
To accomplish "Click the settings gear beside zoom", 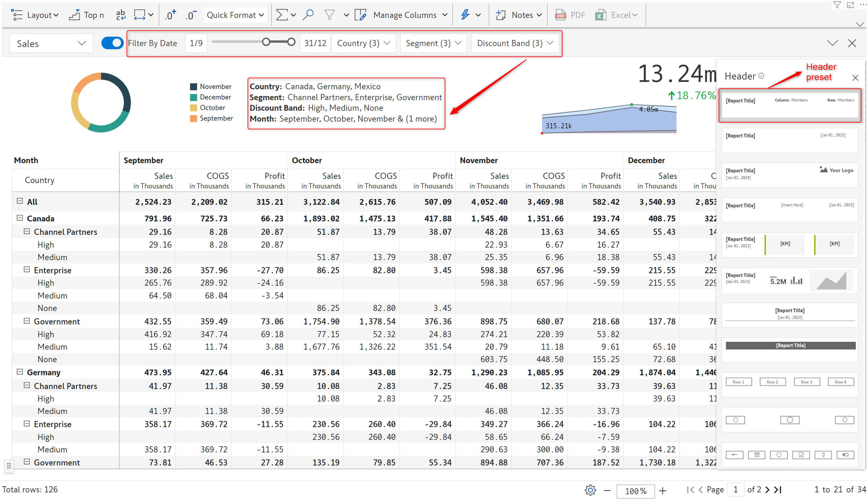I will [590, 490].
